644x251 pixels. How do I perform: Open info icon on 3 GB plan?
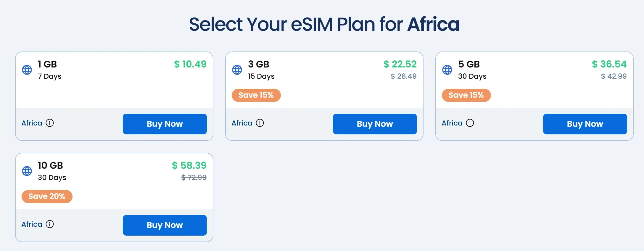tap(260, 123)
